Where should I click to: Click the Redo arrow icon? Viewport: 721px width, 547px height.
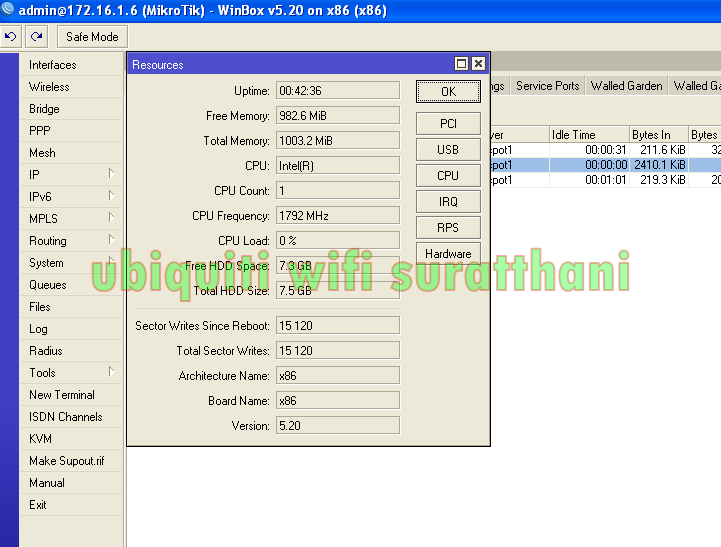(36, 36)
